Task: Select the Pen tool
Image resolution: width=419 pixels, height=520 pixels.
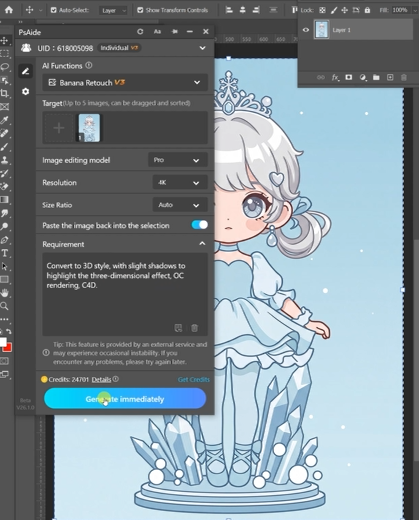Action: (4, 240)
